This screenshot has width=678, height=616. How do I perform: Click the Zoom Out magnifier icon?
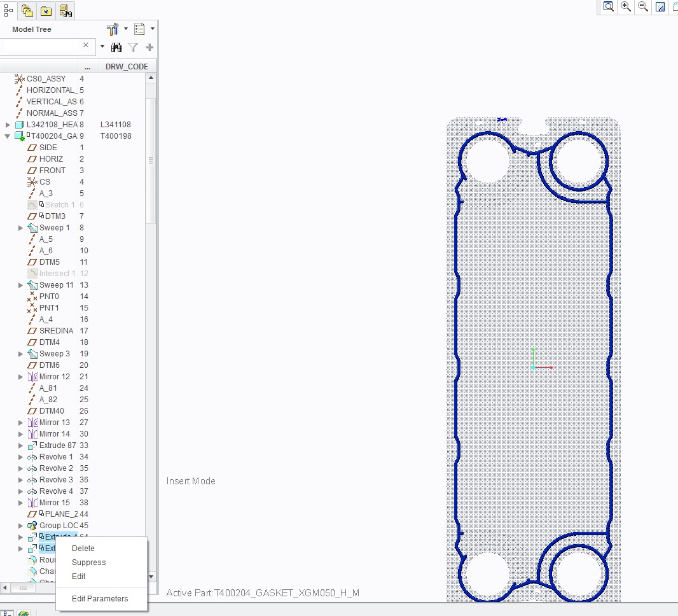pyautogui.click(x=643, y=6)
